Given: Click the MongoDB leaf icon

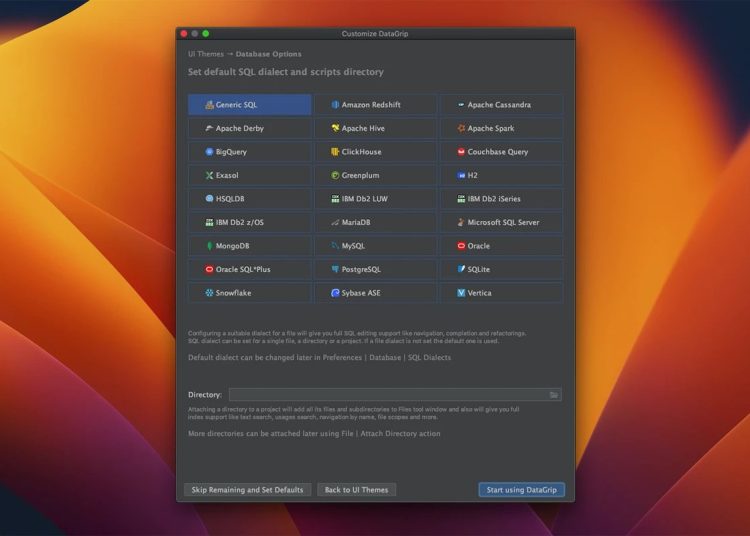Looking at the screenshot, I should (x=210, y=246).
